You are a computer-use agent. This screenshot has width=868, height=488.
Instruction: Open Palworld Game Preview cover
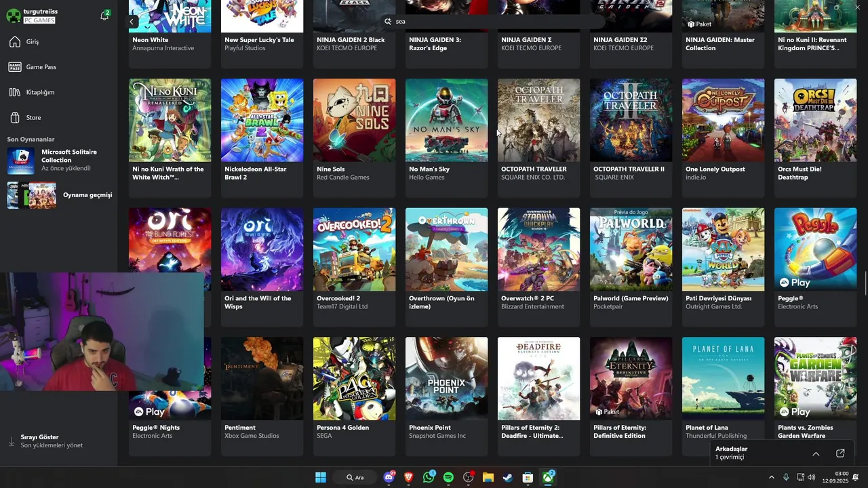(x=631, y=249)
